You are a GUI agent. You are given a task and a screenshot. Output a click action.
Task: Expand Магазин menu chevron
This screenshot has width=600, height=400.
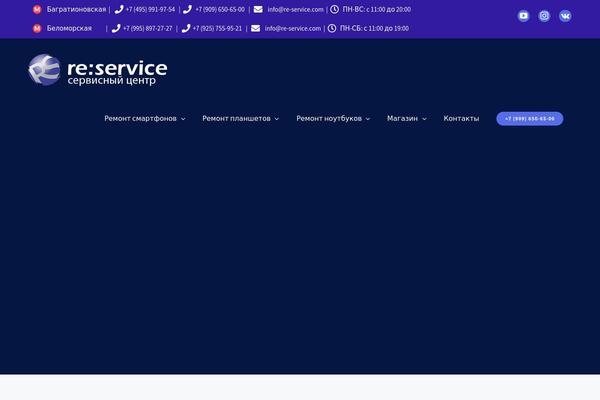point(424,119)
